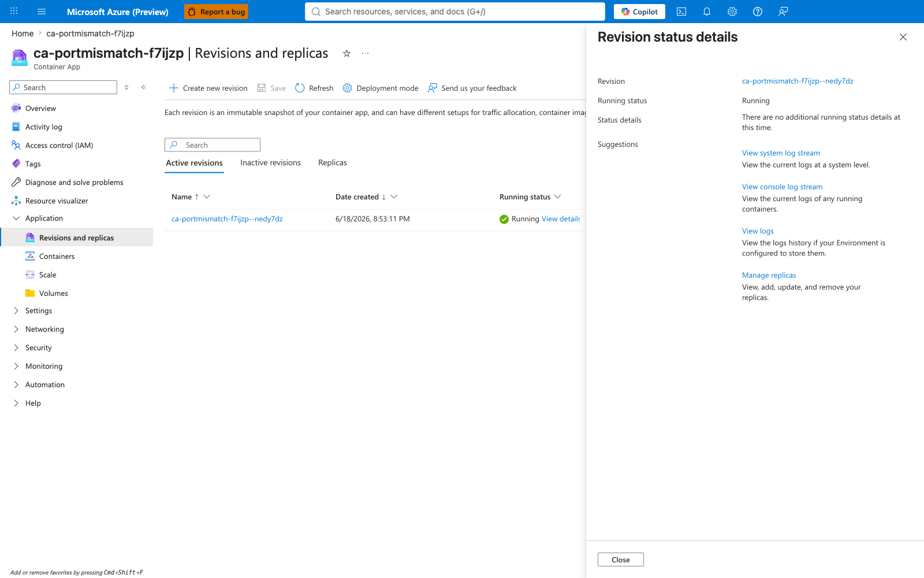This screenshot has width=924, height=578.
Task: Open Running status column filter
Action: point(558,197)
